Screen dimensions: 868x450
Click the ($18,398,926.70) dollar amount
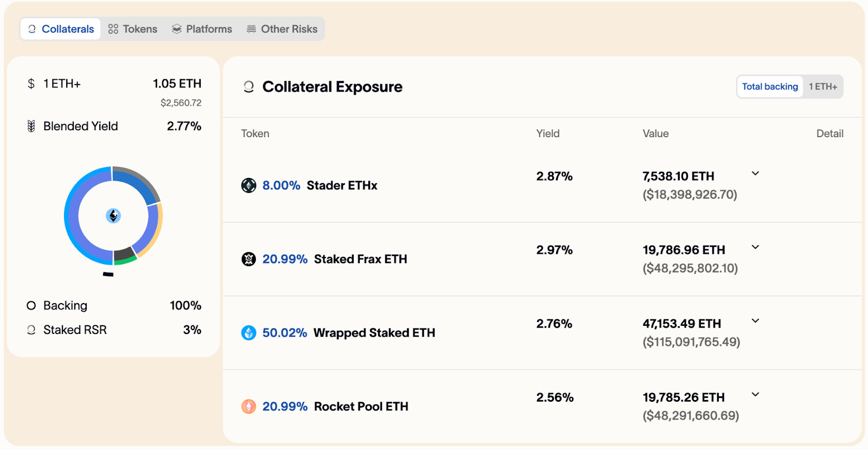[x=690, y=195]
